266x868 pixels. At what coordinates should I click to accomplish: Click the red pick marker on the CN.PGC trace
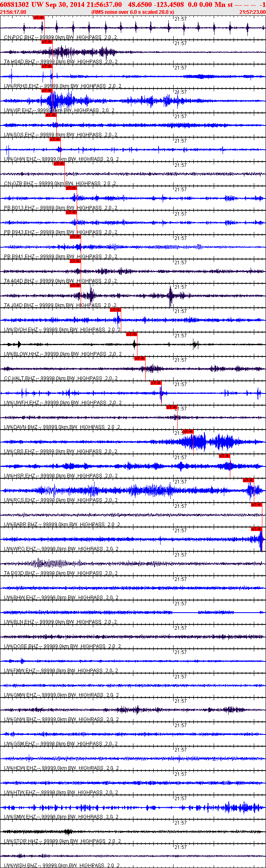click(39, 17)
